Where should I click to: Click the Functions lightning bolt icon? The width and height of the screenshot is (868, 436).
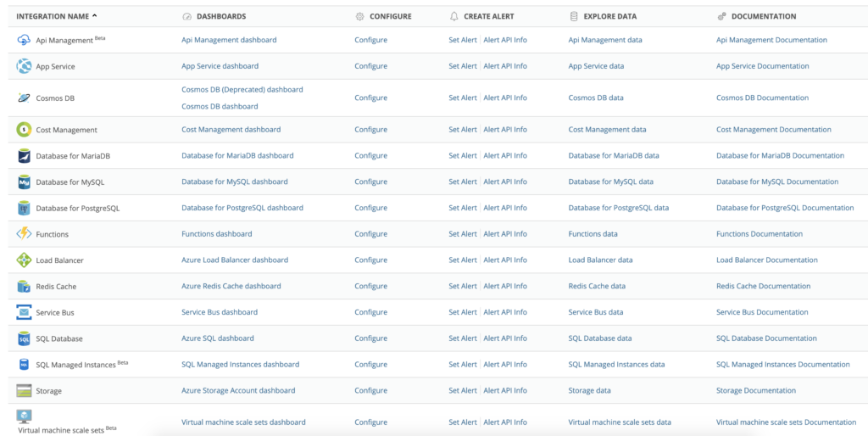24,234
